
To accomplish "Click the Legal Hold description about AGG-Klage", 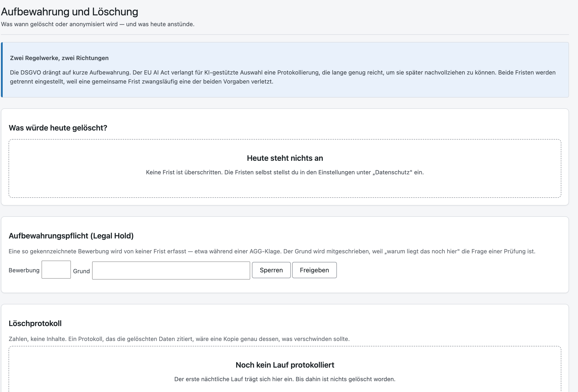I will coord(272,251).
